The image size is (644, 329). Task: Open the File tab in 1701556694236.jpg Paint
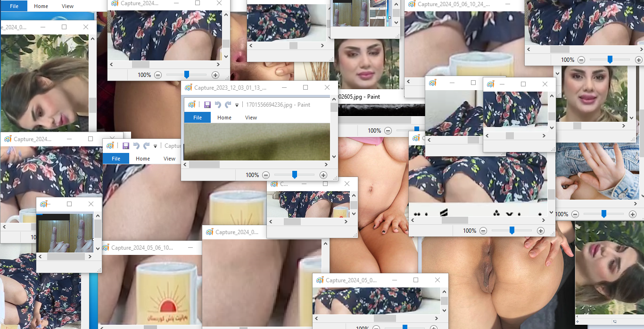click(198, 118)
